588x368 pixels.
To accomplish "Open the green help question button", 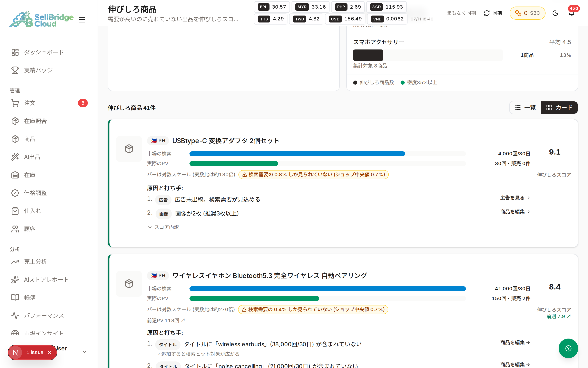I will coord(568,348).
